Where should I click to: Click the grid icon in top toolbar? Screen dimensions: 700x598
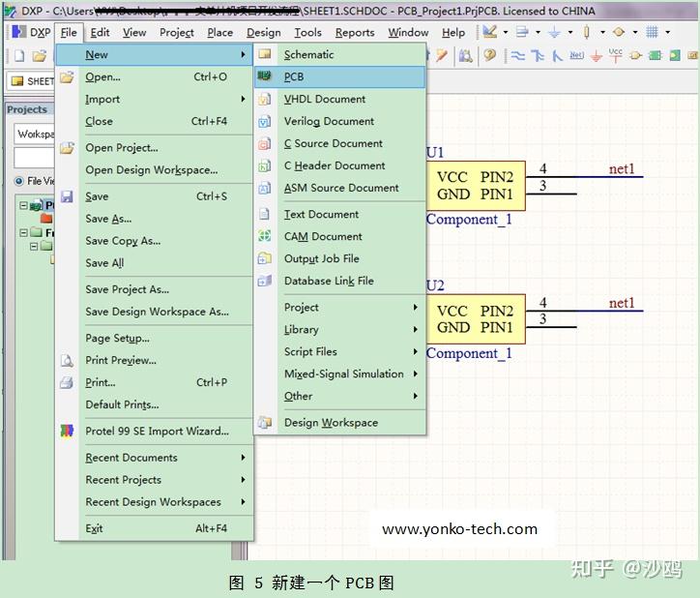point(653,32)
